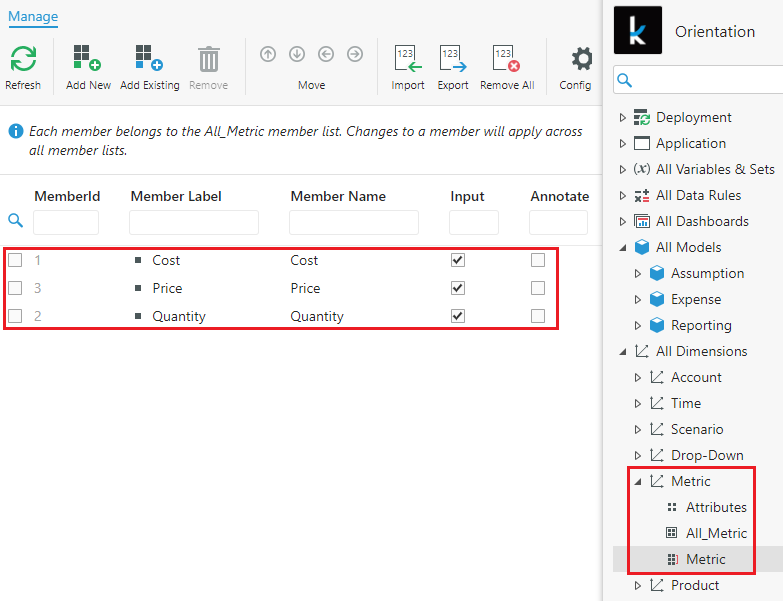Collapse the All Models tree node
Viewport: 783px width, 601px height.
623,248
